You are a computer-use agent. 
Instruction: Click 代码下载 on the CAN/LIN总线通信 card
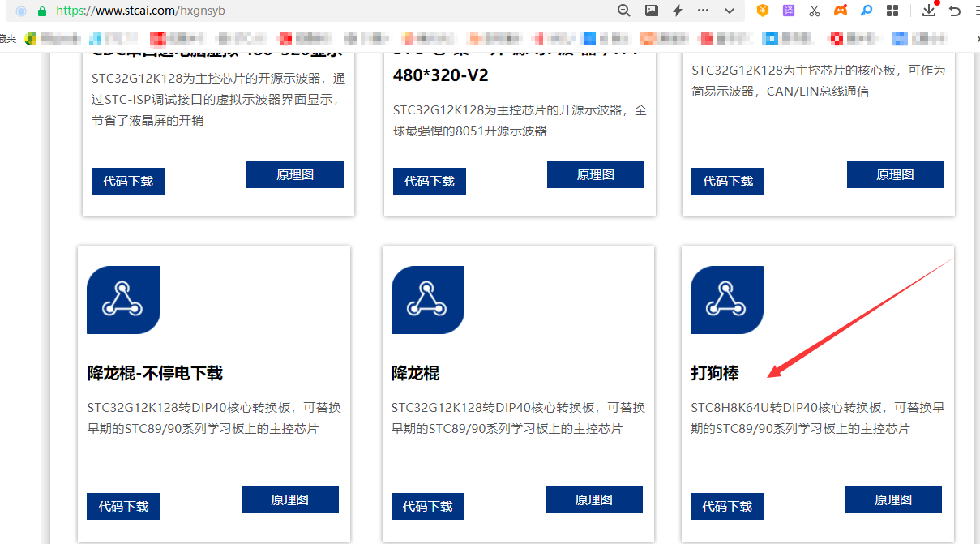[x=728, y=181]
